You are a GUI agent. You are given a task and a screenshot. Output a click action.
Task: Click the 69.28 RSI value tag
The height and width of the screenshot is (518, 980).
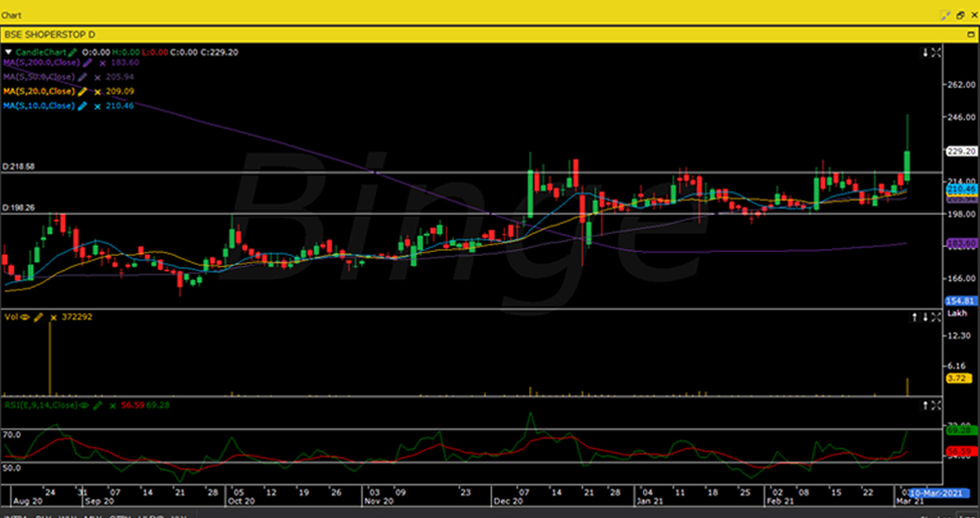coord(962,431)
